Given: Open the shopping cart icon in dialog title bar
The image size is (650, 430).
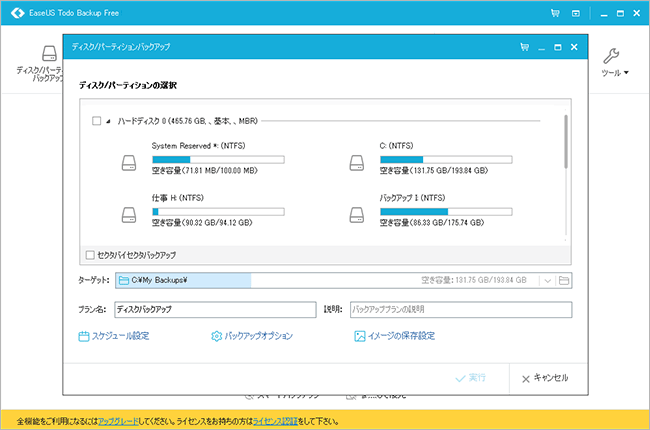Looking at the screenshot, I should (524, 47).
